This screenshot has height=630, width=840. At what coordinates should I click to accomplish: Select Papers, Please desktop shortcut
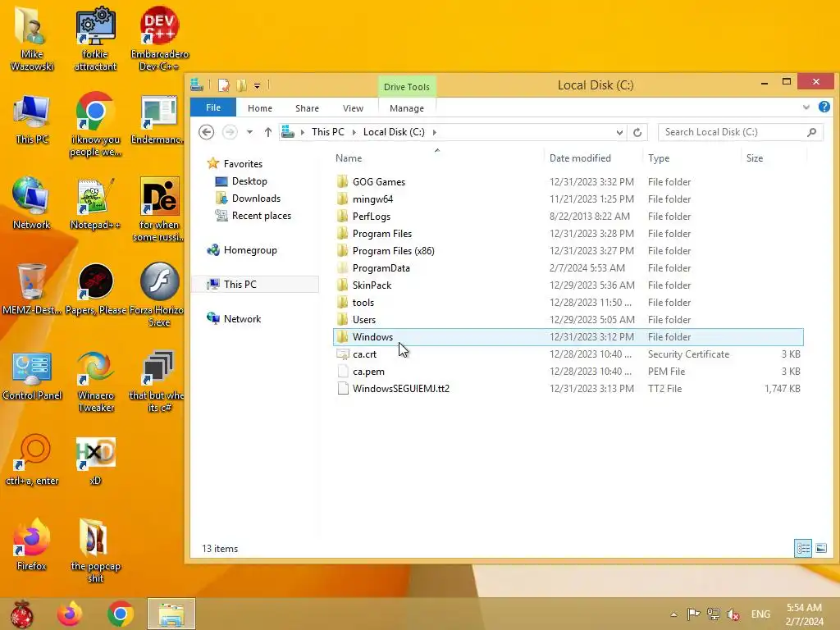pos(96,290)
